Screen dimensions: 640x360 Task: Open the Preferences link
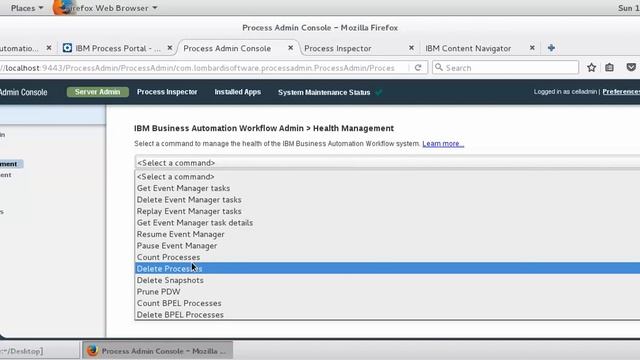click(x=621, y=92)
